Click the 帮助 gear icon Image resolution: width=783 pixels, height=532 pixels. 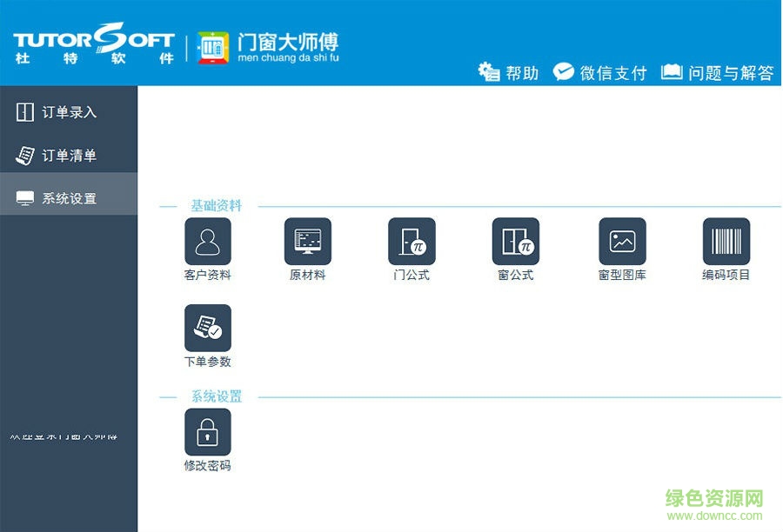505,72
